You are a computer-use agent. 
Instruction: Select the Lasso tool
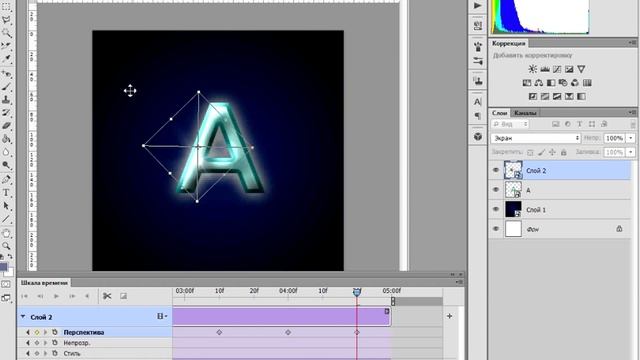click(6, 20)
